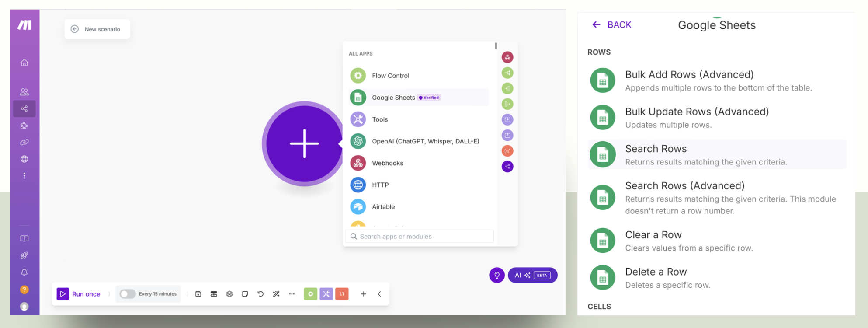The width and height of the screenshot is (868, 328).
Task: Click the apps list scrollbar thumb
Action: click(x=496, y=46)
